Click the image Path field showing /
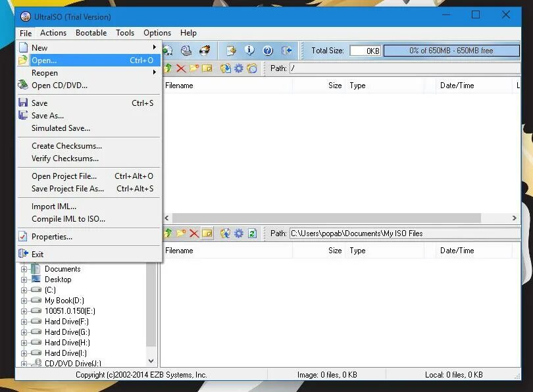 click(405, 68)
